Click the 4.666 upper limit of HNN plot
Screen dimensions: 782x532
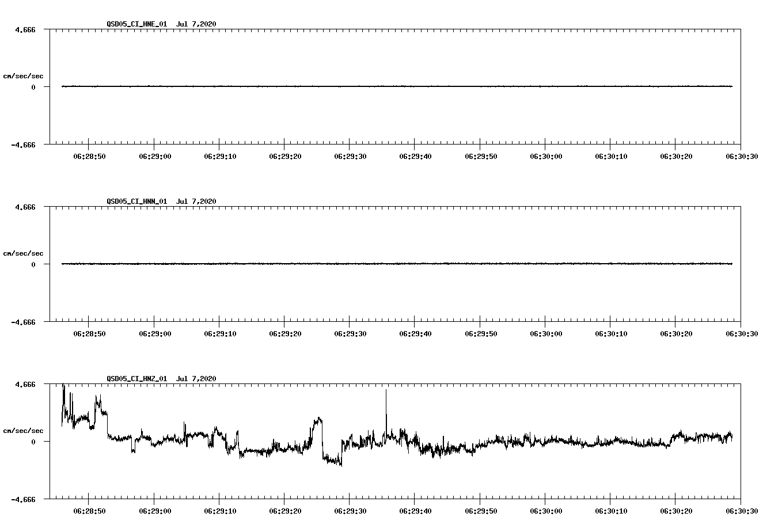25,207
